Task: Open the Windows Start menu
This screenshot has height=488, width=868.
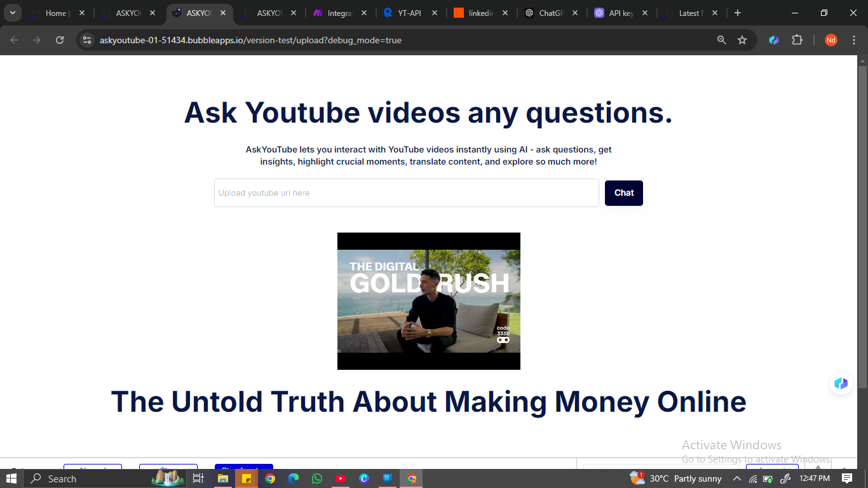Action: point(13,478)
